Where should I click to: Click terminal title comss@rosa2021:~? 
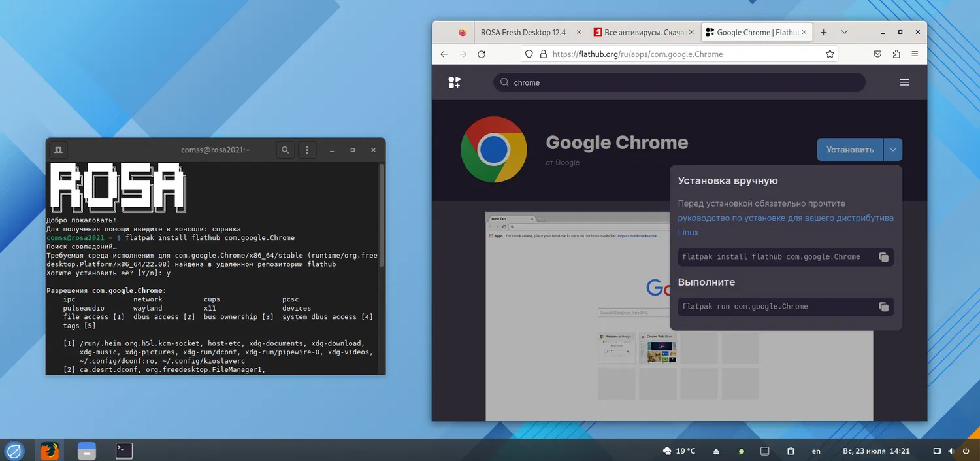[x=216, y=150]
